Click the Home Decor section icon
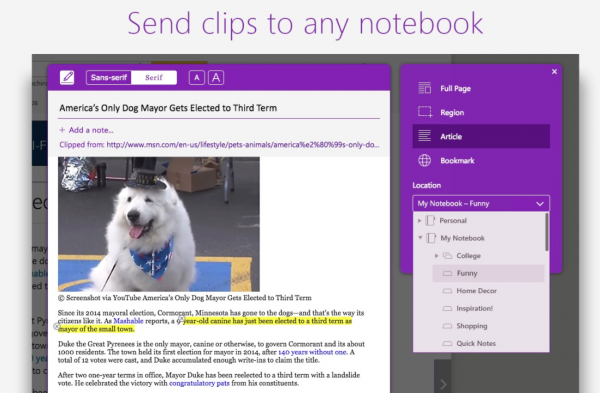 (x=447, y=291)
